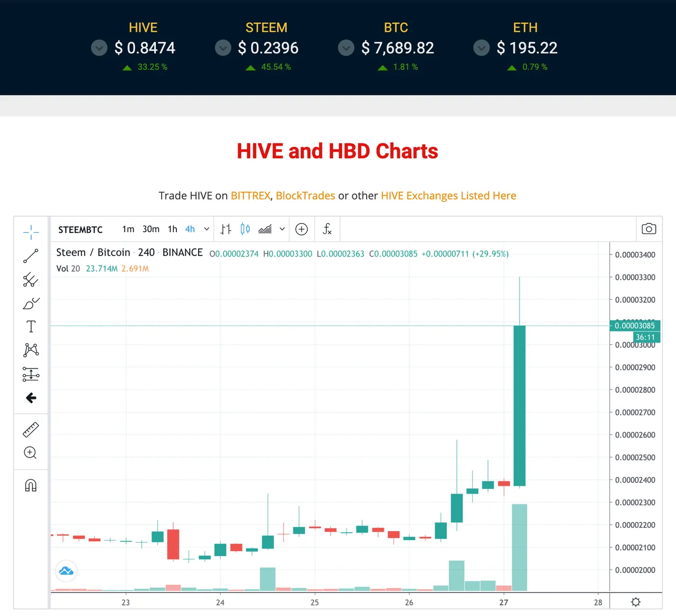Click the TradingView cloud logo on chart
This screenshot has height=616, width=676.
click(x=67, y=571)
